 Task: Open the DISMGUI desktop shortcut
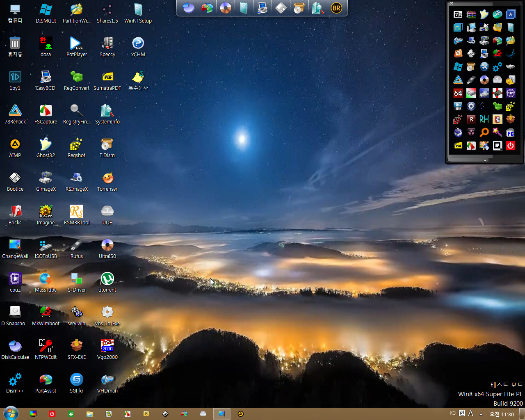(46, 14)
